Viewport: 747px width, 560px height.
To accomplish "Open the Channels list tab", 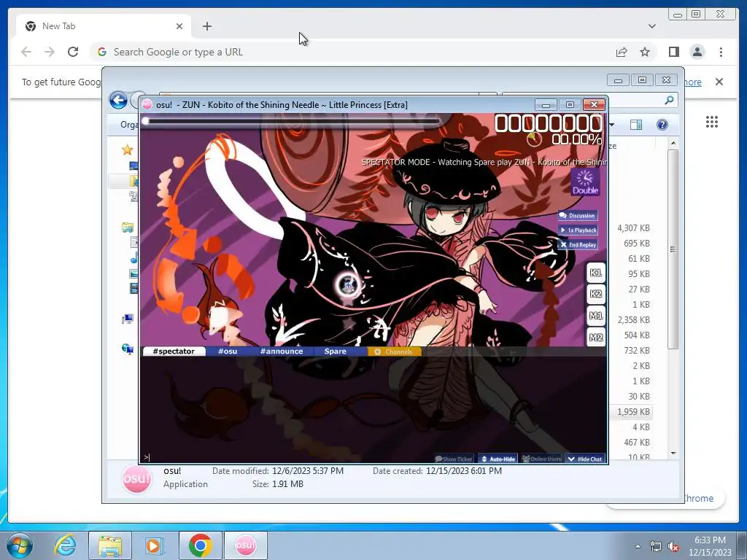I will 394,352.
